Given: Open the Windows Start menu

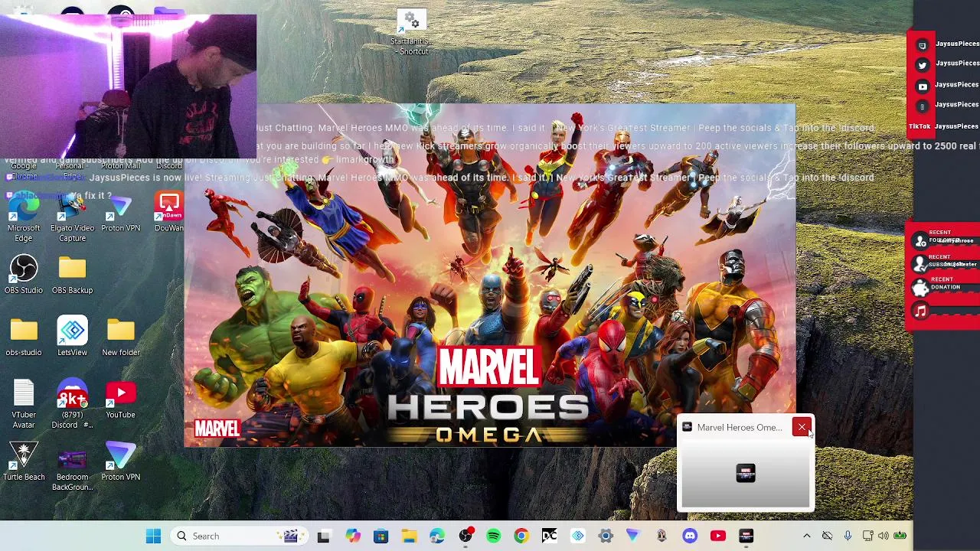Looking at the screenshot, I should (x=153, y=536).
